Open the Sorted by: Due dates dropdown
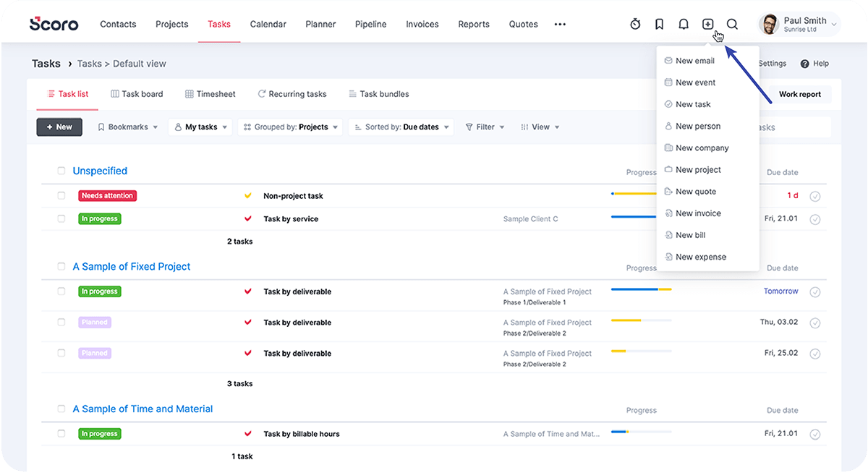The width and height of the screenshot is (868, 473). pyautogui.click(x=400, y=127)
